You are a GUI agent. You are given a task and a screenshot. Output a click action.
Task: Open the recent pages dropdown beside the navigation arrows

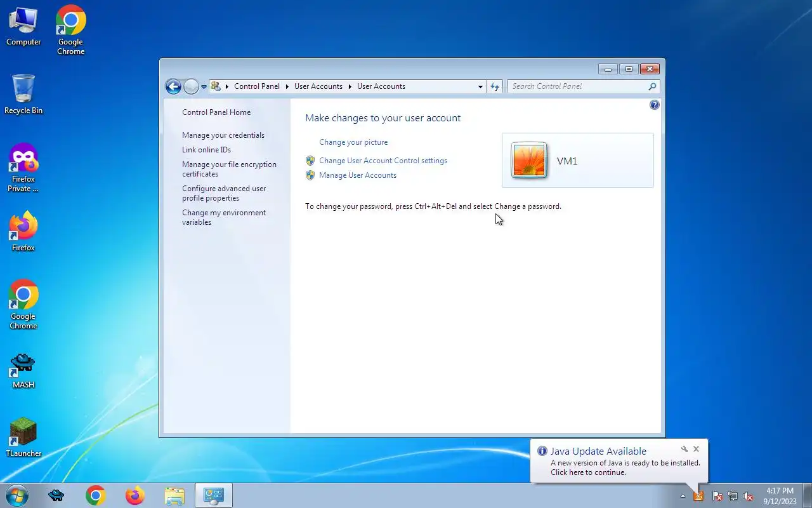204,86
